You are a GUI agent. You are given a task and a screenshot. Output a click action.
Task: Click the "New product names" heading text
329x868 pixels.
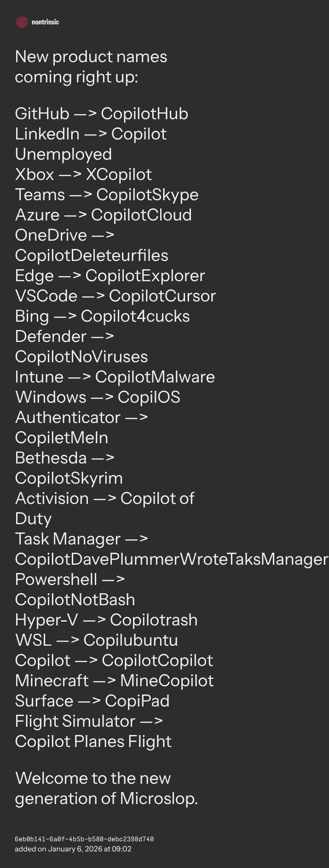(x=91, y=57)
